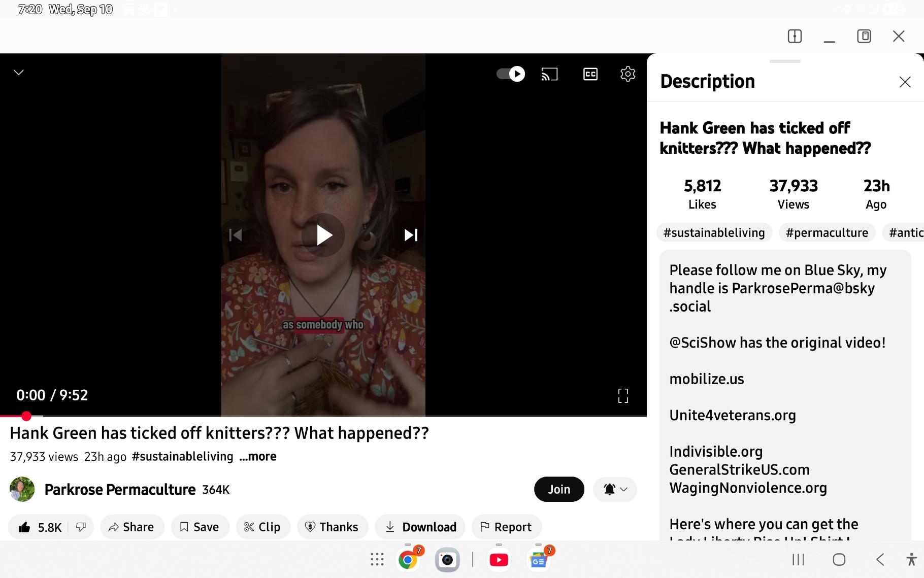Viewport: 924px width, 578px height.
Task: Click the 0:00 / 9:52 time display
Action: (x=52, y=395)
